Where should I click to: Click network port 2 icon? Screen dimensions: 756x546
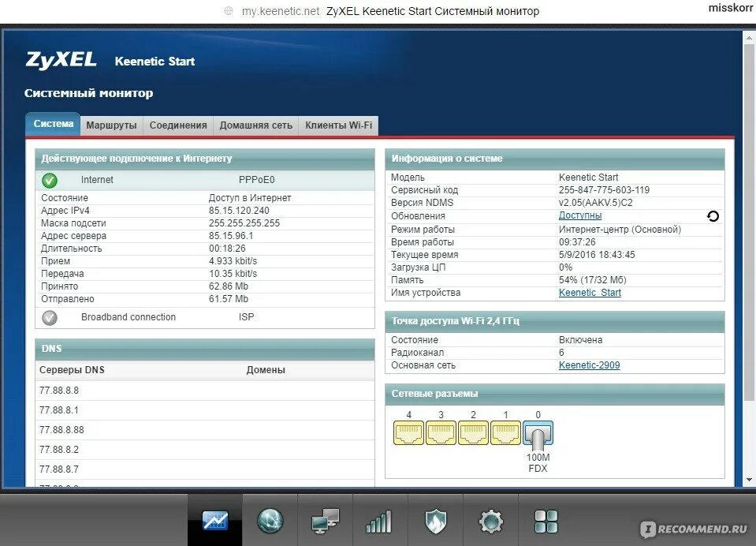point(473,432)
